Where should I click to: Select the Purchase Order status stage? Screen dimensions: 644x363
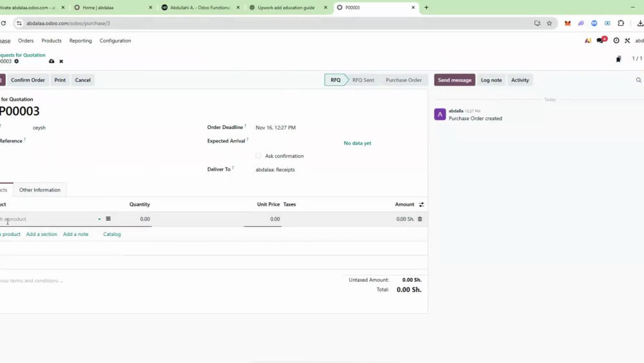404,80
